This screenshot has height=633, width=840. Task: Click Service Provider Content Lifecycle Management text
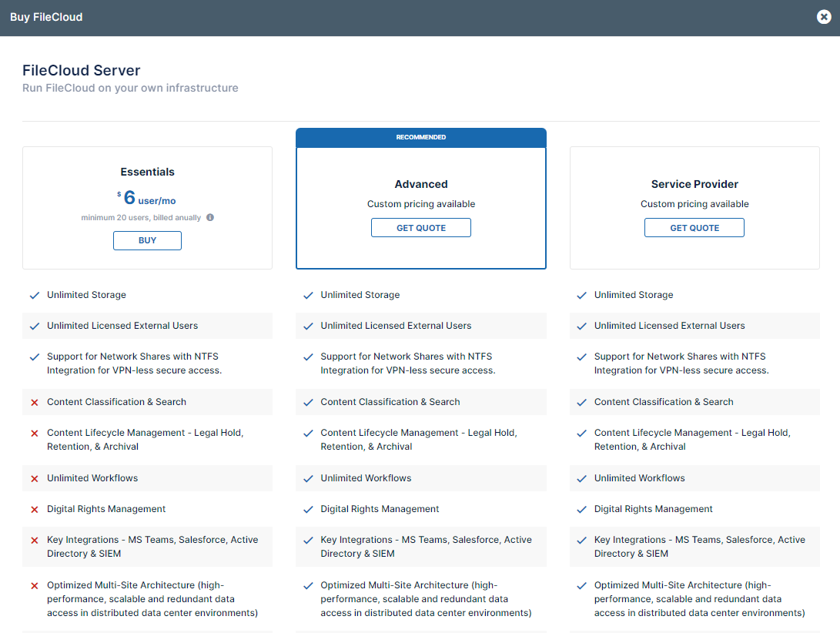pos(691,440)
